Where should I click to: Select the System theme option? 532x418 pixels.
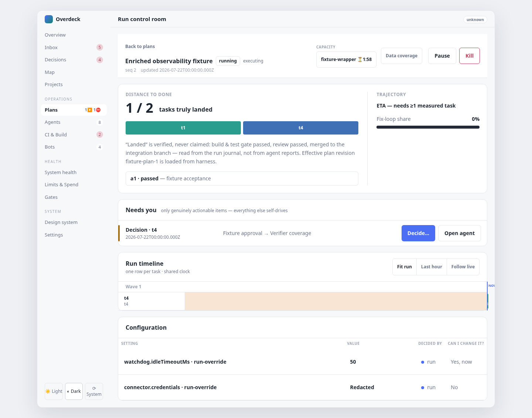click(x=94, y=391)
